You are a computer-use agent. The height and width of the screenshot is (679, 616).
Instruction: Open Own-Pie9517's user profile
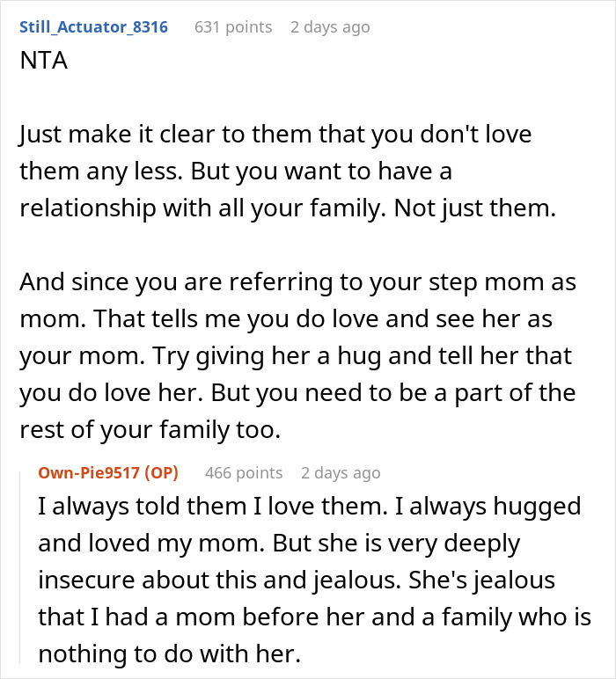(x=89, y=472)
